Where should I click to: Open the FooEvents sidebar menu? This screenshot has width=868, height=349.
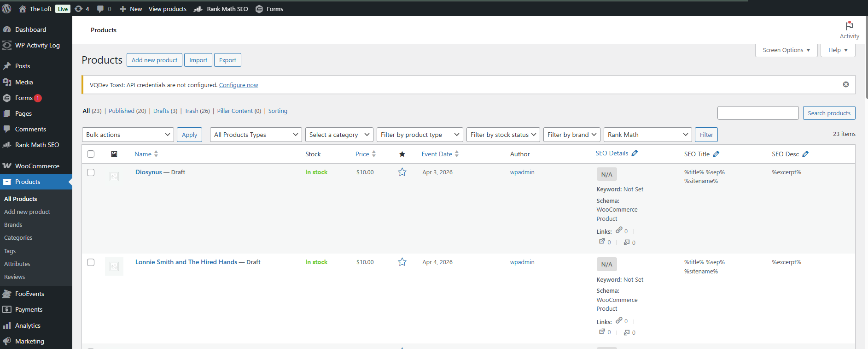(x=29, y=294)
